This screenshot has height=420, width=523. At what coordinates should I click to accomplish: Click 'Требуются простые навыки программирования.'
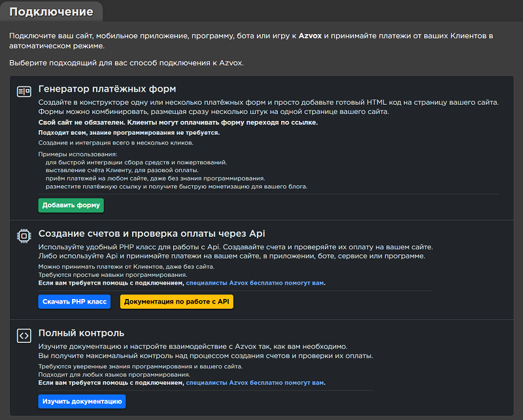pos(112,275)
